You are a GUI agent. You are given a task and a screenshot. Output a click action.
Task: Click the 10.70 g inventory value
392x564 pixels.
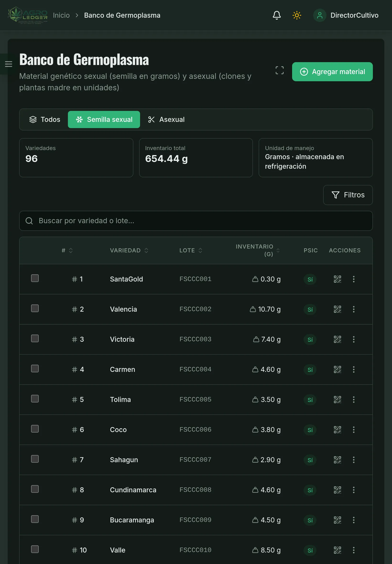coord(269,309)
